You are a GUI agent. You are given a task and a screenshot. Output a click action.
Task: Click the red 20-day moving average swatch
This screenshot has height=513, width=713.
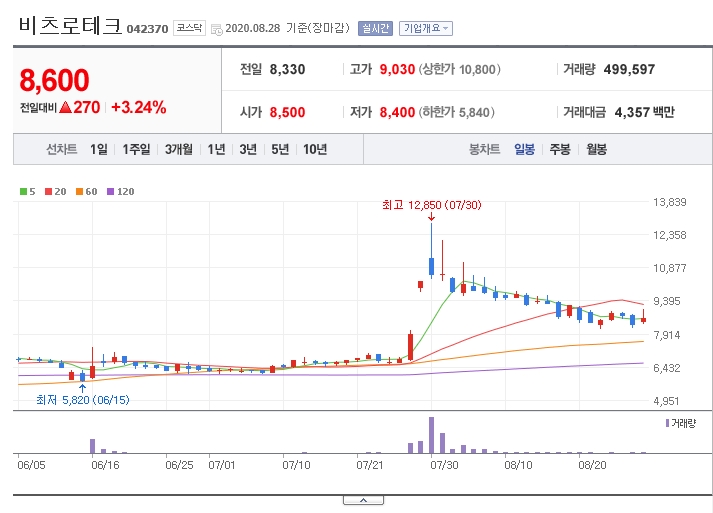(x=48, y=191)
